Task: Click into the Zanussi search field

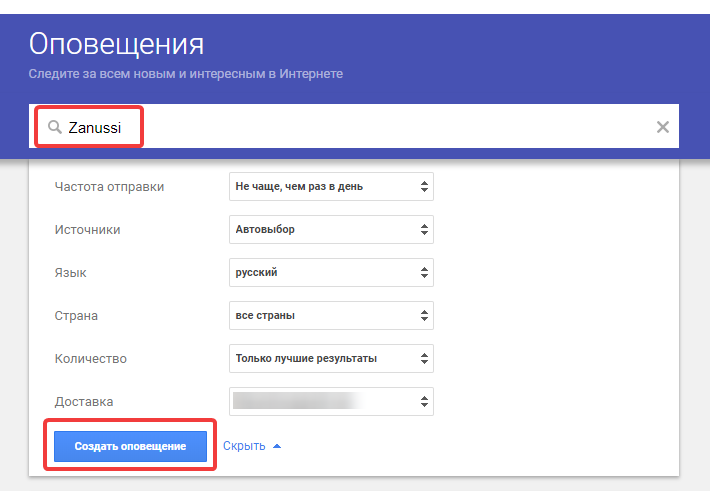Action: point(354,126)
